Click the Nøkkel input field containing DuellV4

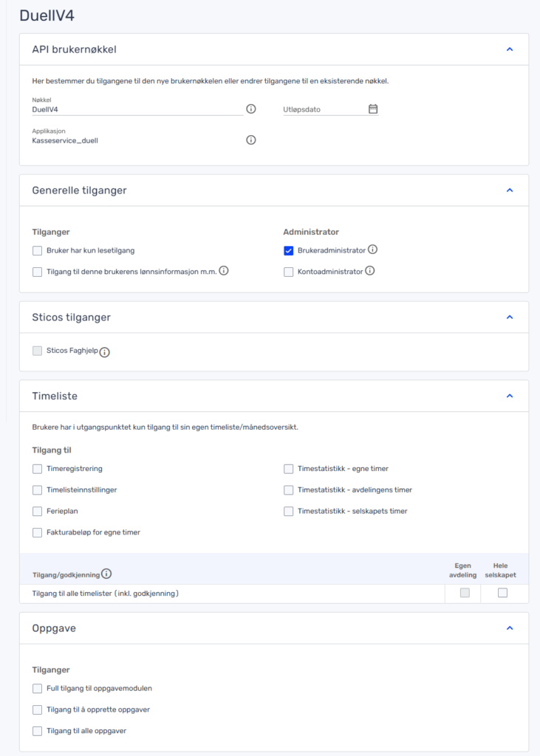(137, 109)
